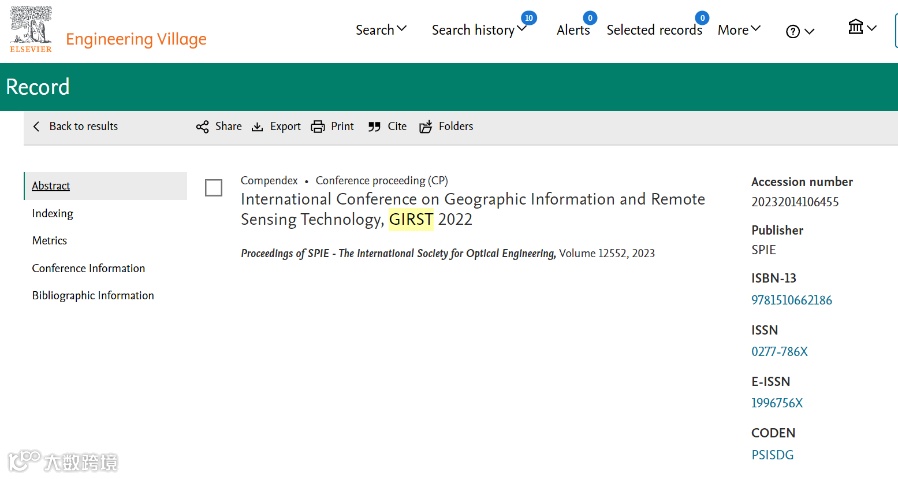Image resolution: width=898 pixels, height=479 pixels.
Task: Click the Compendex database label
Action: (269, 180)
